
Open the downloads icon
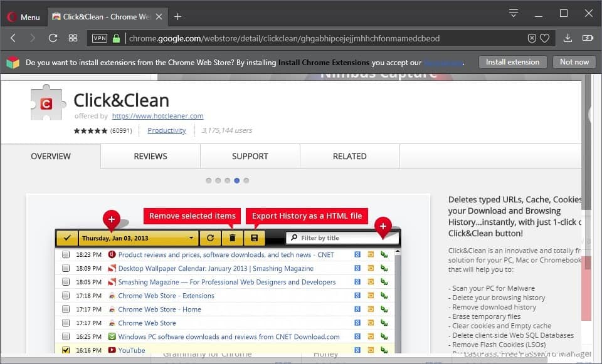coord(568,38)
